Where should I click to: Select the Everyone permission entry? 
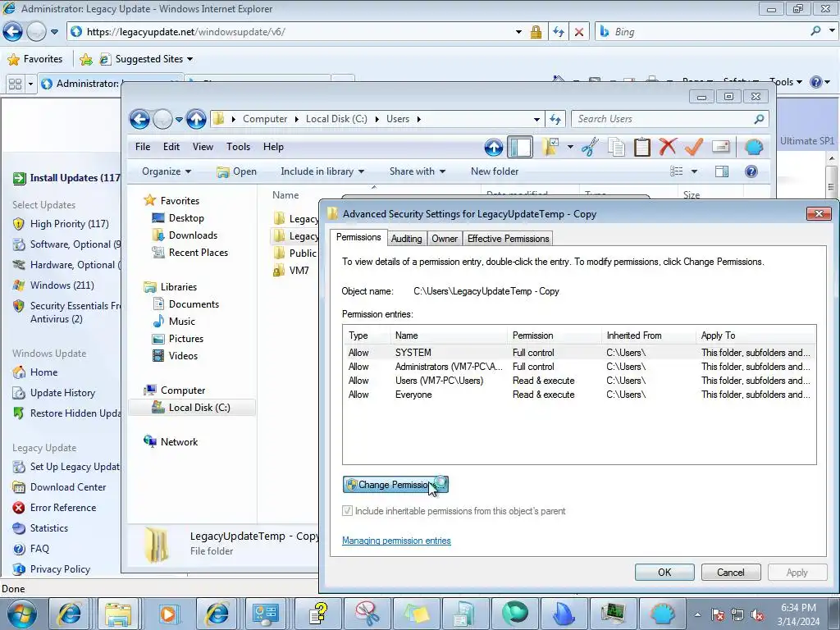click(x=579, y=395)
